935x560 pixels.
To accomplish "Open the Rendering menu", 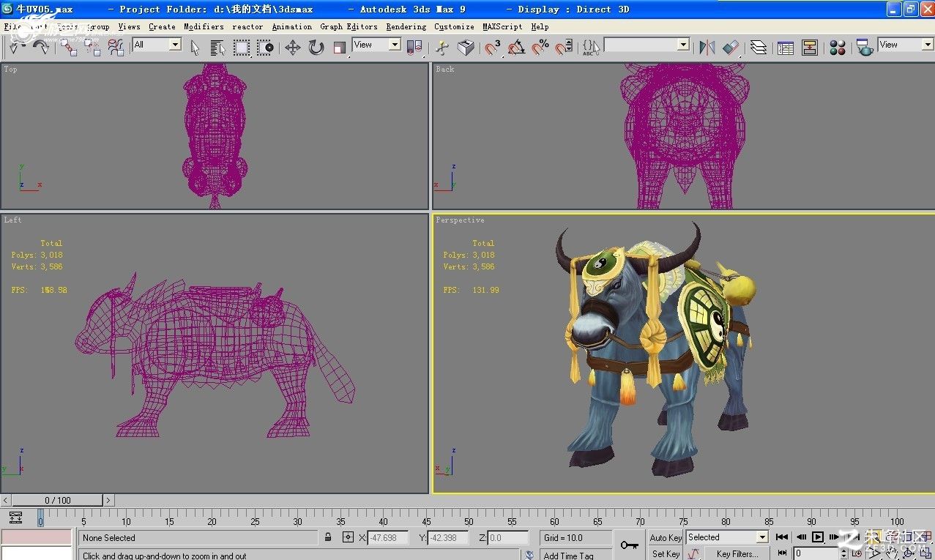I will 406,26.
